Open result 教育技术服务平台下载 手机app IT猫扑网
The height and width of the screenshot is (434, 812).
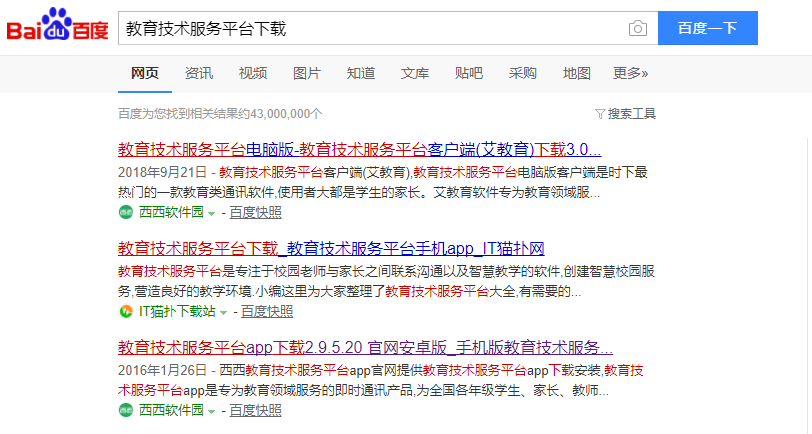331,249
